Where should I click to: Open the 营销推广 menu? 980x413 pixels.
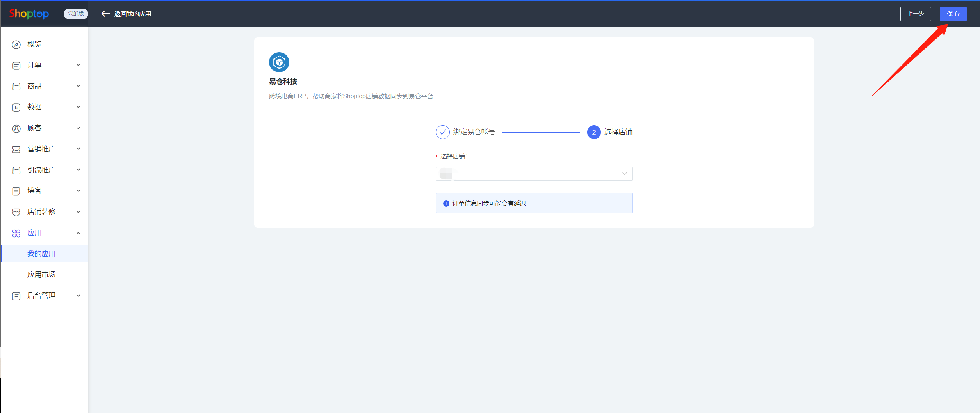tap(41, 149)
